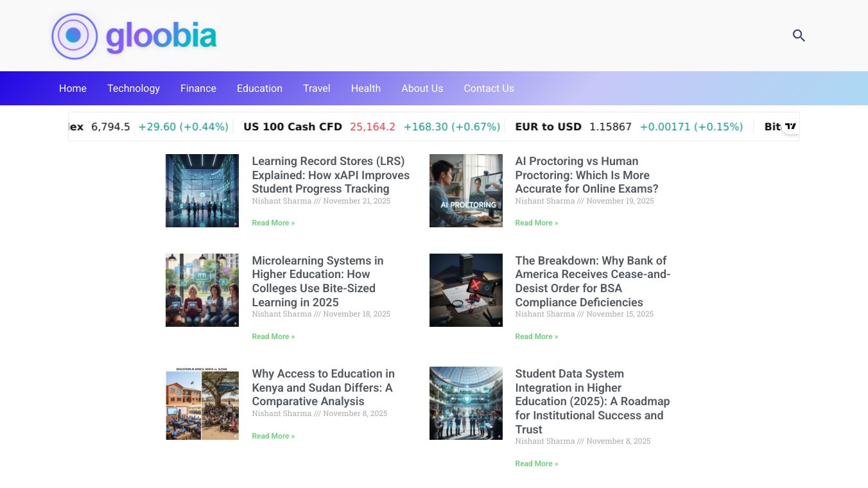The width and height of the screenshot is (868, 488).
Task: Click the Nishant Sharma November 18, 2025 byline
Action: point(321,314)
